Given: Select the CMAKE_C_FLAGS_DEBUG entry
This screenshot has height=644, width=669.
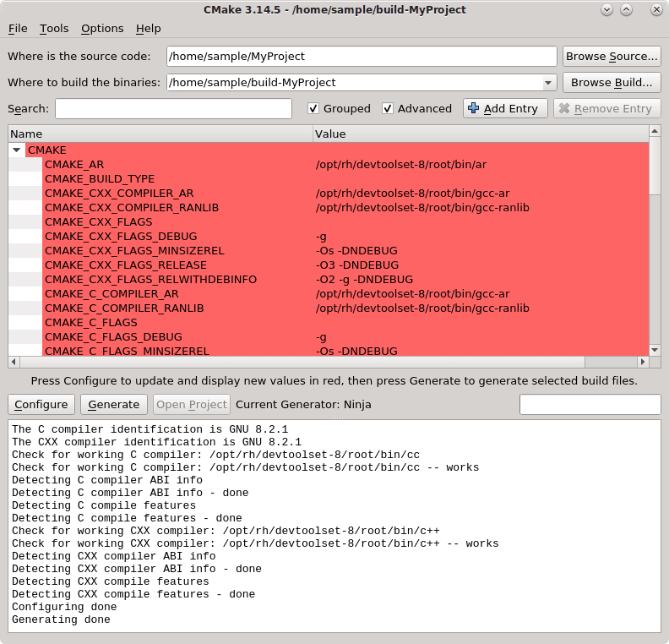Looking at the screenshot, I should [113, 336].
